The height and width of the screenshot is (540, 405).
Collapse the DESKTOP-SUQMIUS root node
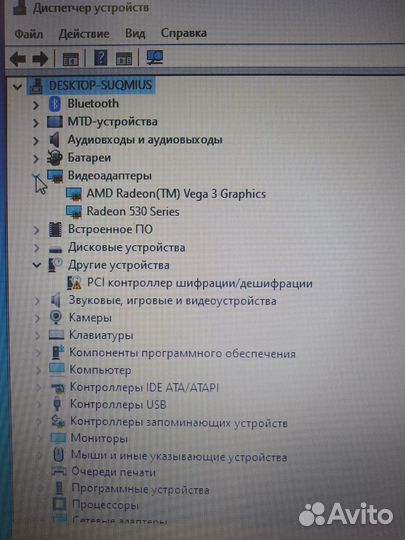(x=17, y=86)
